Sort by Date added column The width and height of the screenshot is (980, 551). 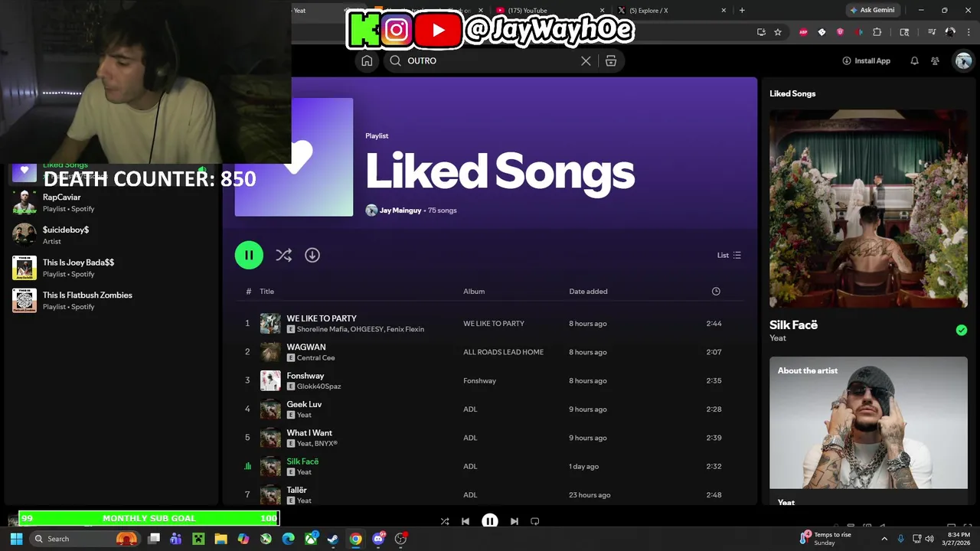click(588, 291)
